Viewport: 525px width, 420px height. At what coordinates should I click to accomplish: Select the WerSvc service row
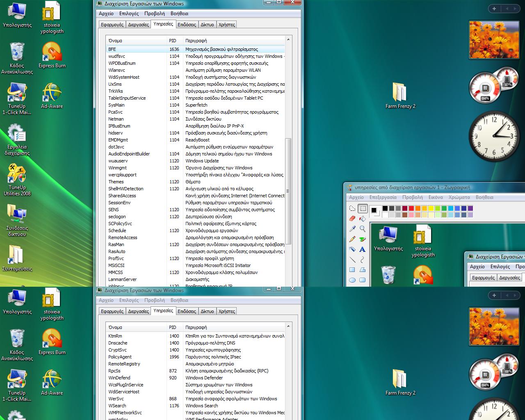pyautogui.click(x=195, y=399)
